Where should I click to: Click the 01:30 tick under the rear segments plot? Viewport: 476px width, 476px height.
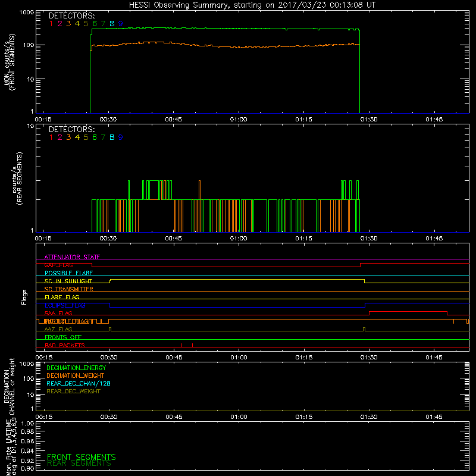click(x=369, y=239)
